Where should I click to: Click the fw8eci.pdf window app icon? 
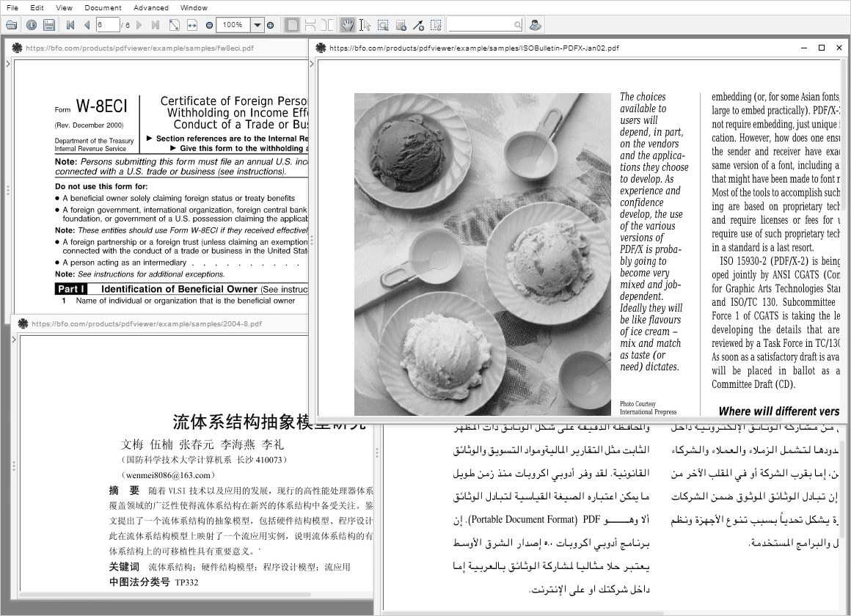[17, 48]
